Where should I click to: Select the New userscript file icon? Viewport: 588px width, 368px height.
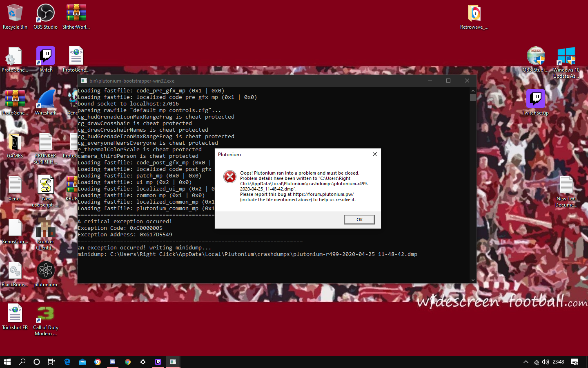[x=46, y=191]
